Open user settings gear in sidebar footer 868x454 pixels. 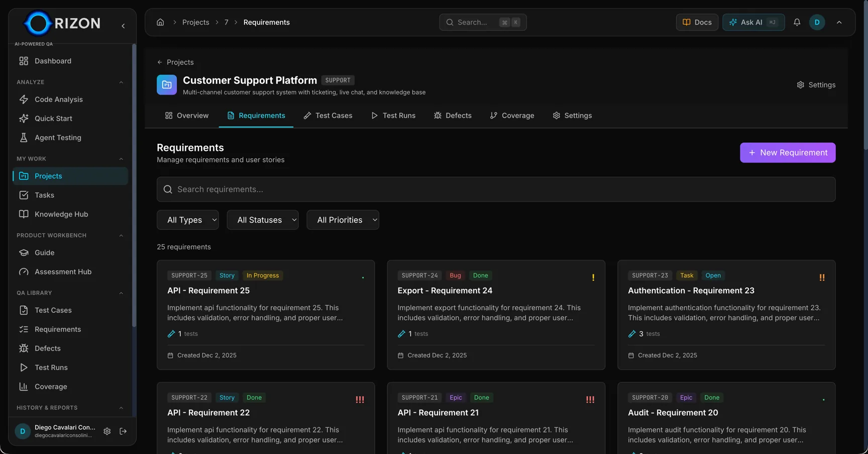[107, 431]
